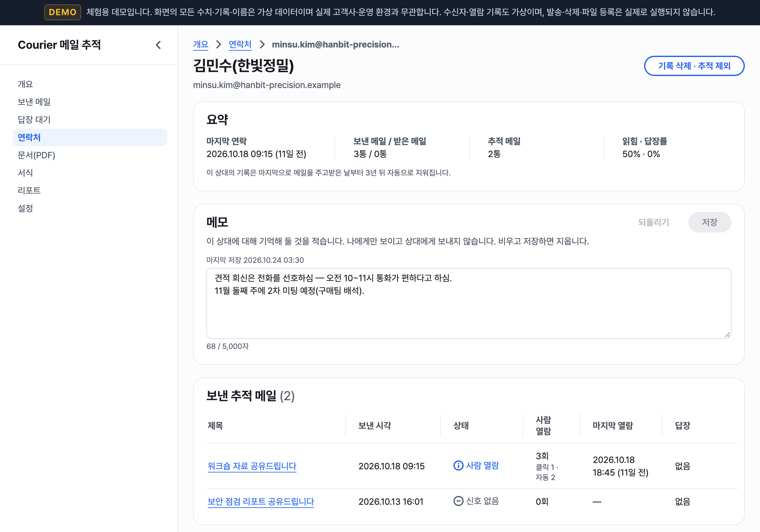Click the 저장 button in 메모
The image size is (760, 532).
(x=710, y=222)
